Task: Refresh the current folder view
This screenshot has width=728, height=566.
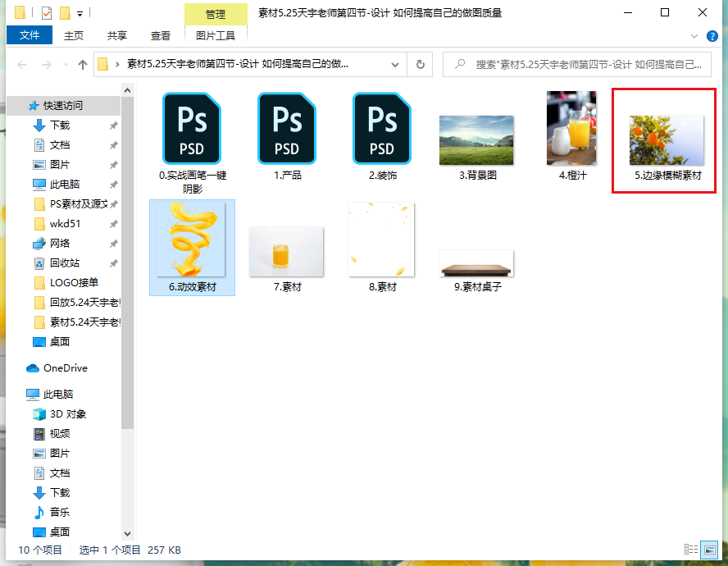Action: 421,65
